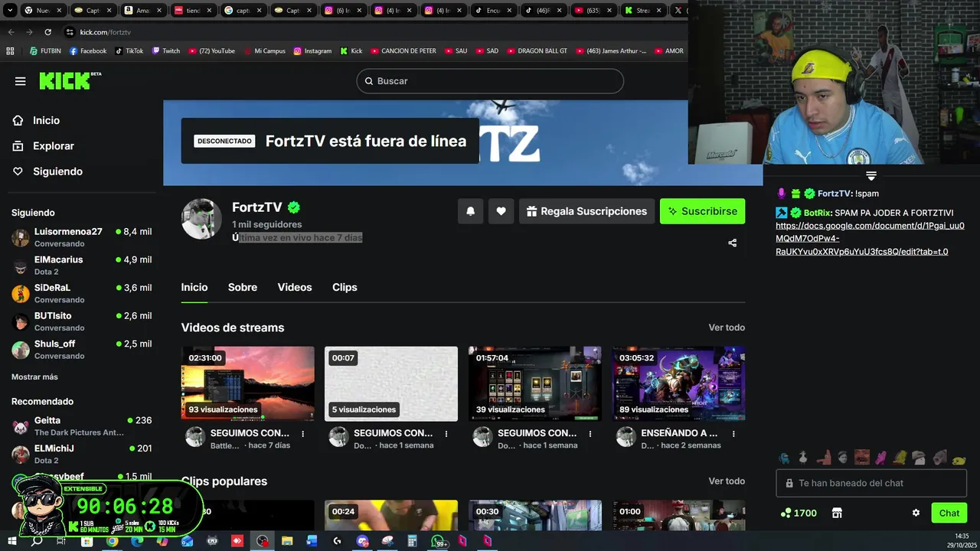Open Microsoft Word from the taskbar
The image size is (980, 551).
coord(312,541)
